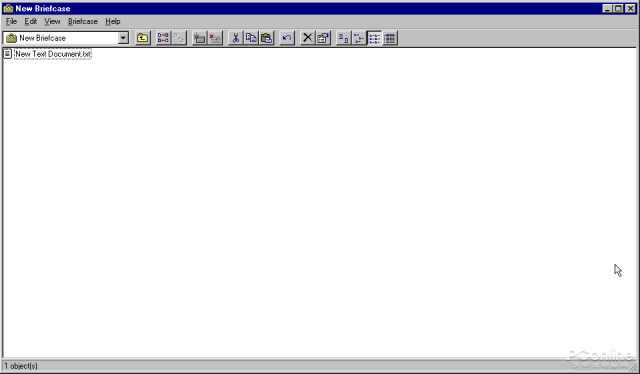Open the File menu

(11, 21)
